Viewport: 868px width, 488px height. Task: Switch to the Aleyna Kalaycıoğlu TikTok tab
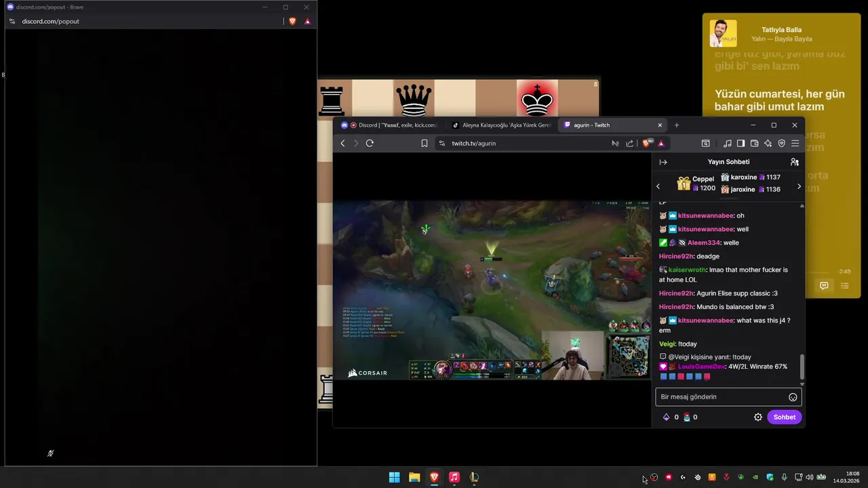[x=502, y=125]
